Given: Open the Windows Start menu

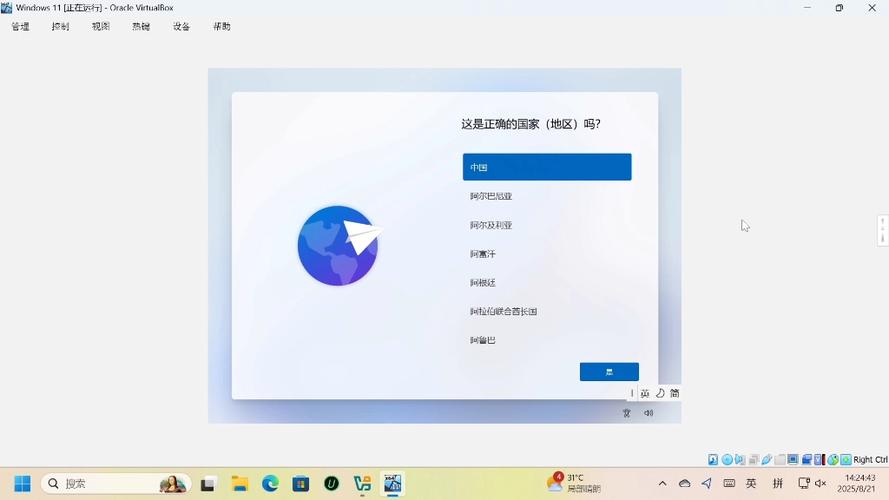Looking at the screenshot, I should click(23, 484).
